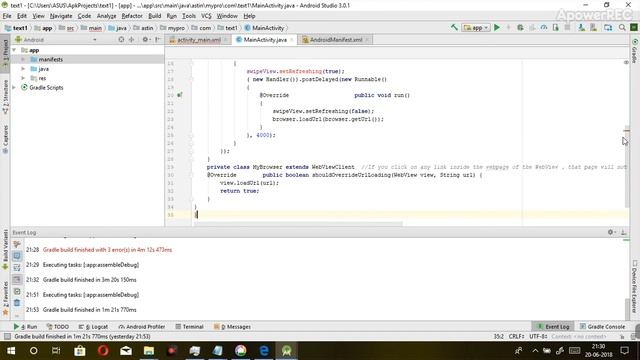
Task: Expand the res folder
Action: pyautogui.click(x=23, y=78)
